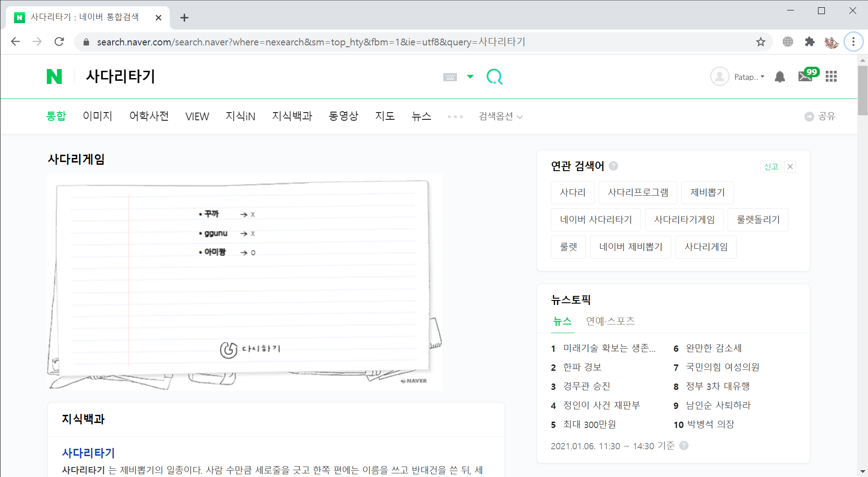The image size is (868, 477).
Task: Click related search 제비뽑기
Action: coord(707,192)
